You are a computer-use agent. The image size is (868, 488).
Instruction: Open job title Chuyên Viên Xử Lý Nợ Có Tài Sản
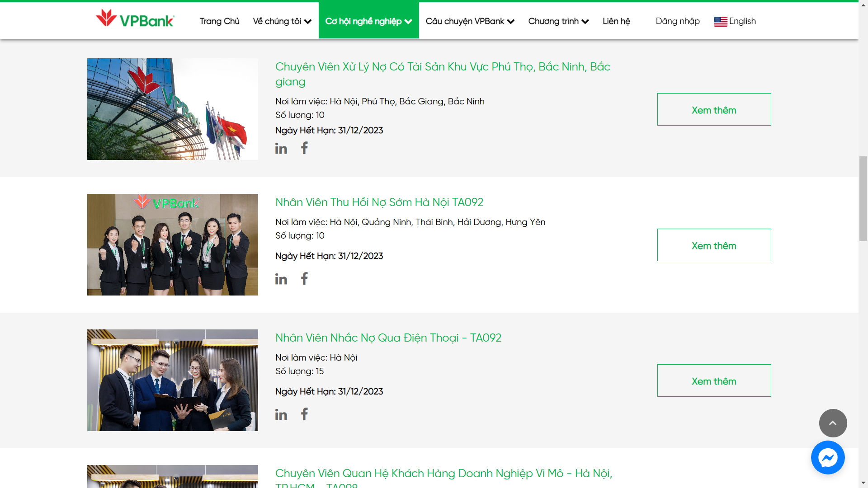[443, 74]
